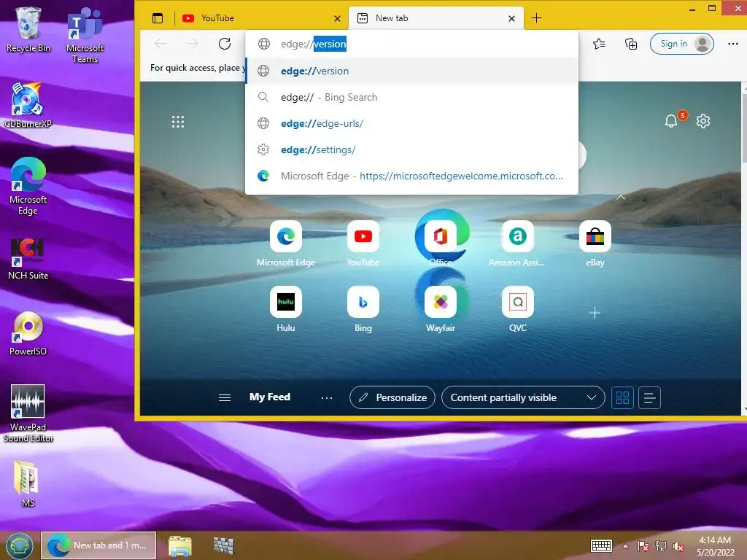
Task: Switch to the YouTube tab
Action: point(260,18)
